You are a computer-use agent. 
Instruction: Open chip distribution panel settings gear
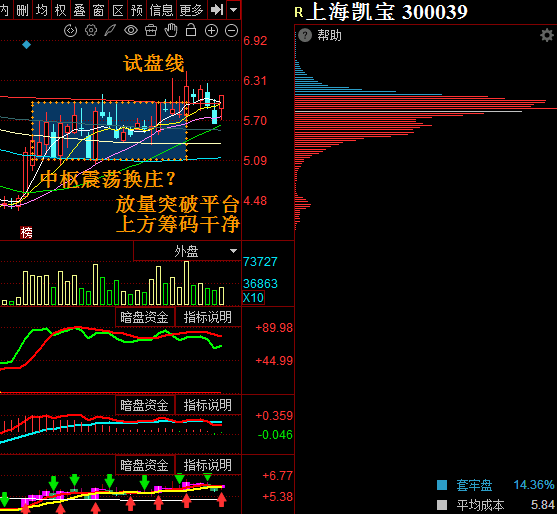pos(547,35)
